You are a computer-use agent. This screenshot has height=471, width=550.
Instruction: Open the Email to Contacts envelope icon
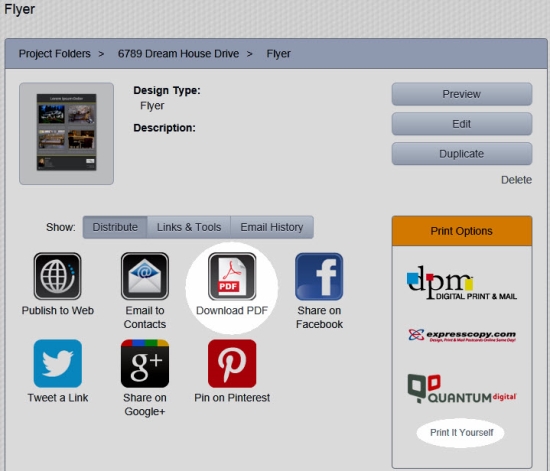tap(145, 276)
